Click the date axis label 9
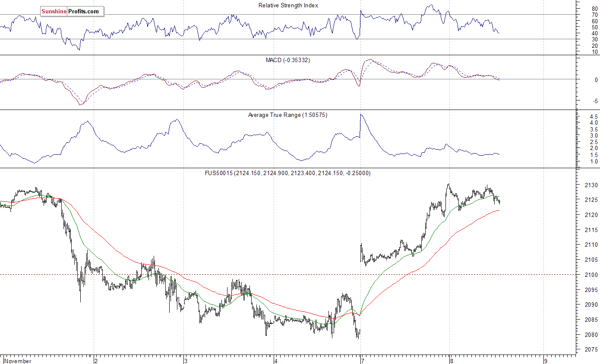The height and width of the screenshot is (364, 600). point(546,361)
